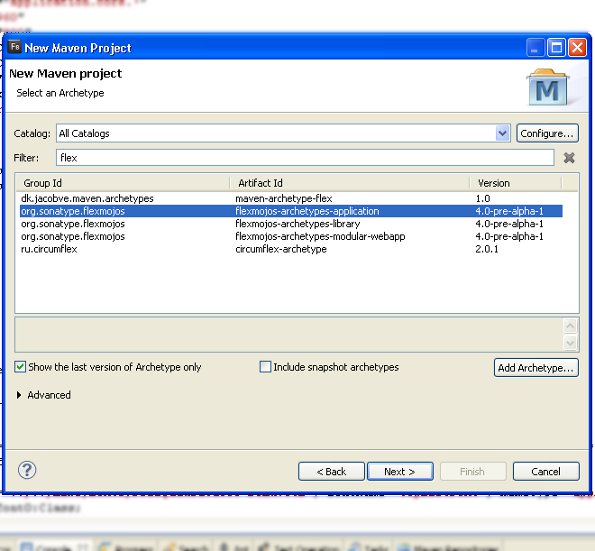Sort by Group Id column header
Screen dimensions: 595x551
[123, 183]
